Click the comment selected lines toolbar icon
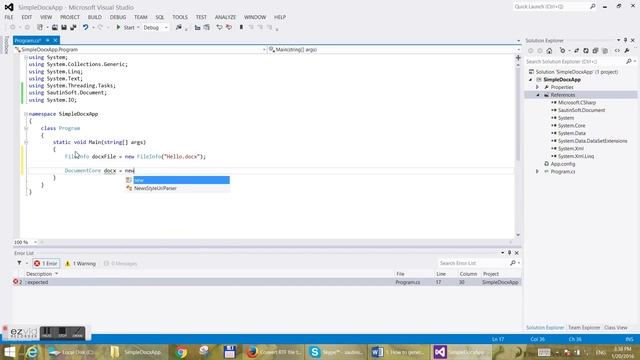 pos(219,27)
